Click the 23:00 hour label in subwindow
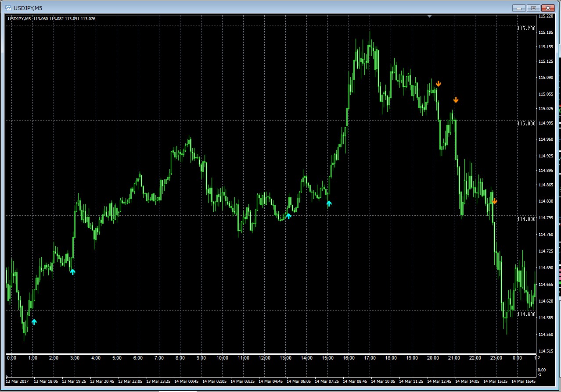The image size is (561, 392). (x=496, y=358)
